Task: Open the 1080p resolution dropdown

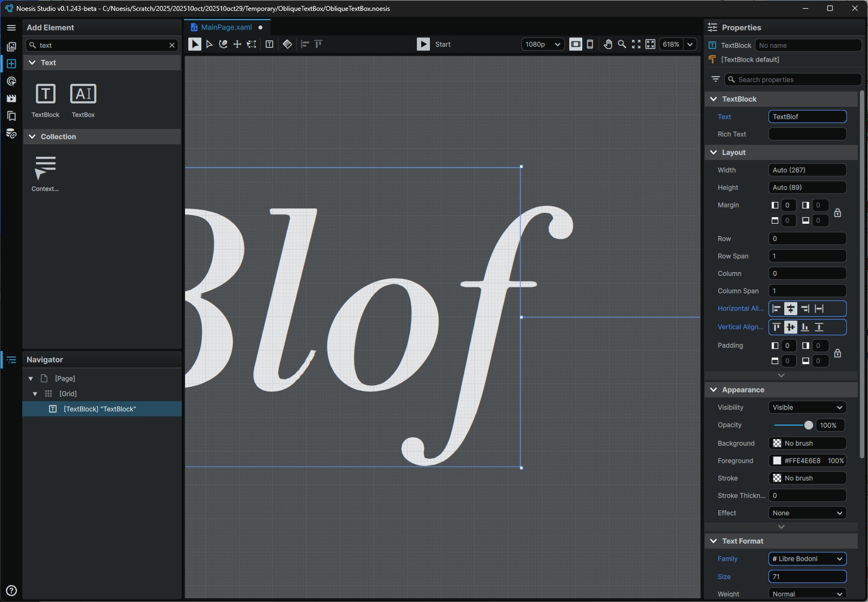Action: click(x=542, y=45)
